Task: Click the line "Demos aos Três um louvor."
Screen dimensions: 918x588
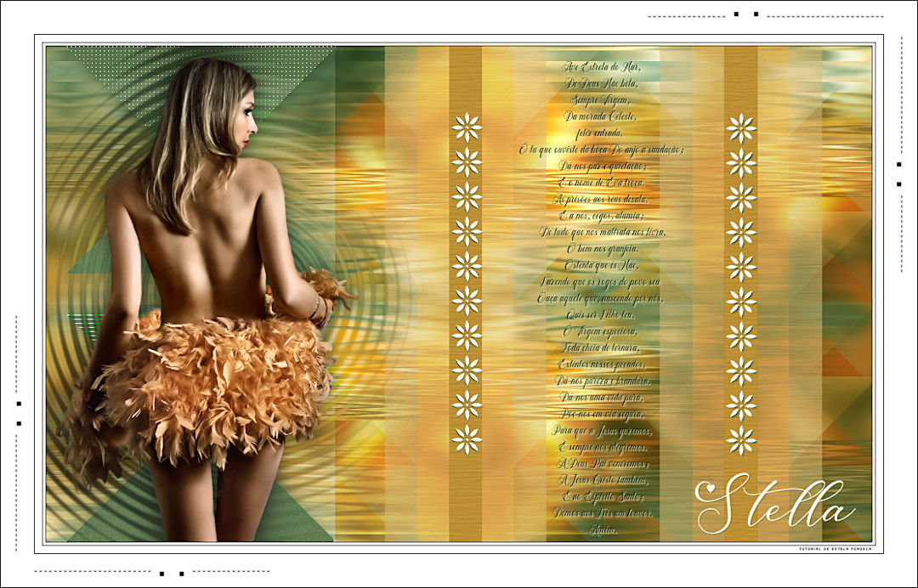Action: pyautogui.click(x=601, y=514)
